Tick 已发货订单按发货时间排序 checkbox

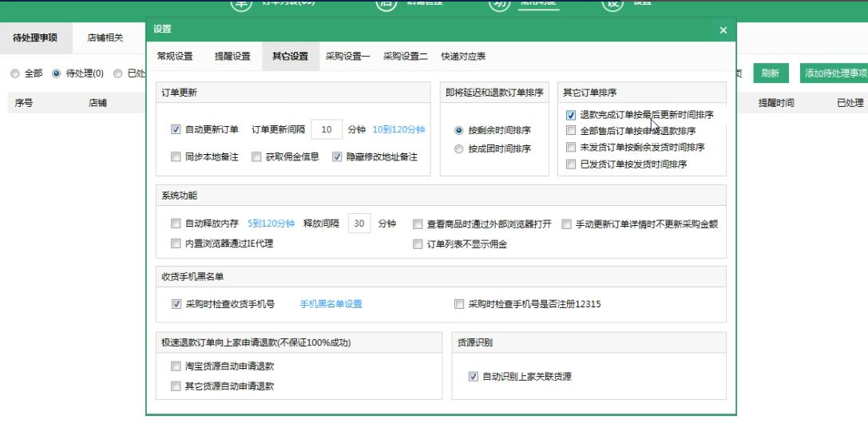[x=571, y=164]
